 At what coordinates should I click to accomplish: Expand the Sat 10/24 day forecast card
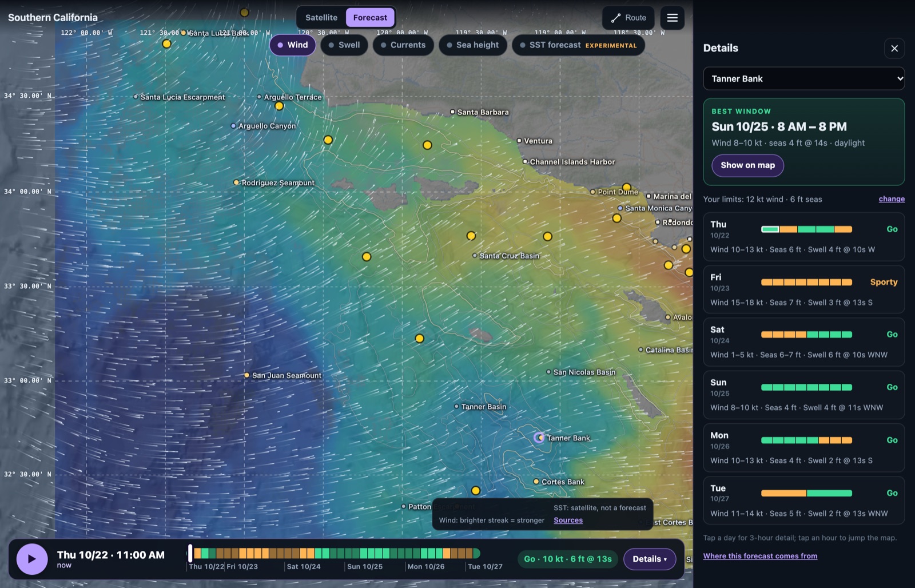coord(803,342)
